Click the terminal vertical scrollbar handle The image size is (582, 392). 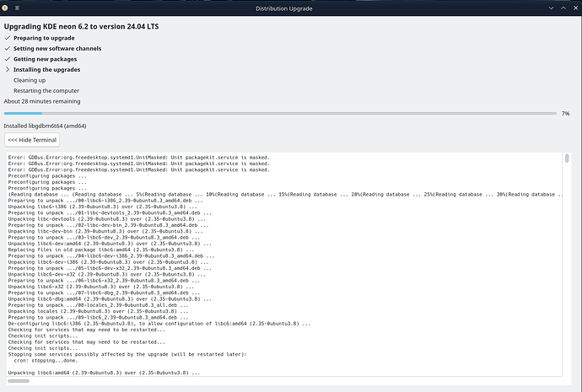[567, 158]
